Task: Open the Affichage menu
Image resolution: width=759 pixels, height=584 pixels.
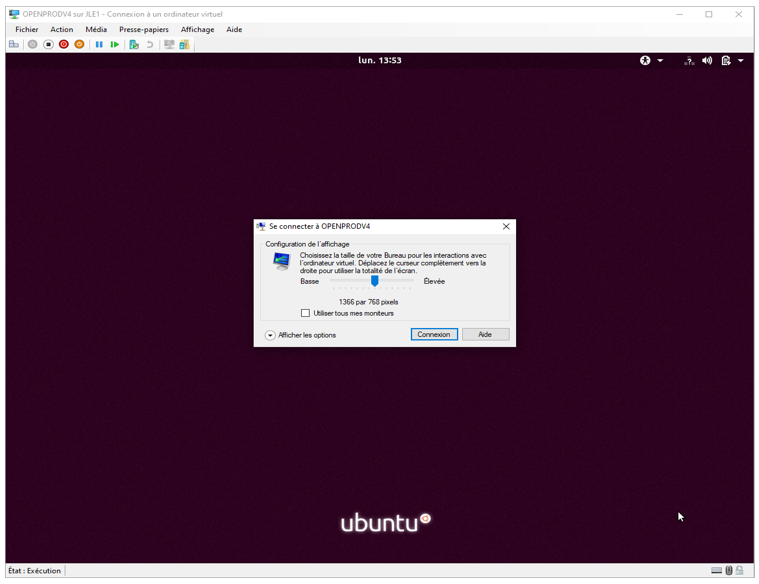Action: 197,30
